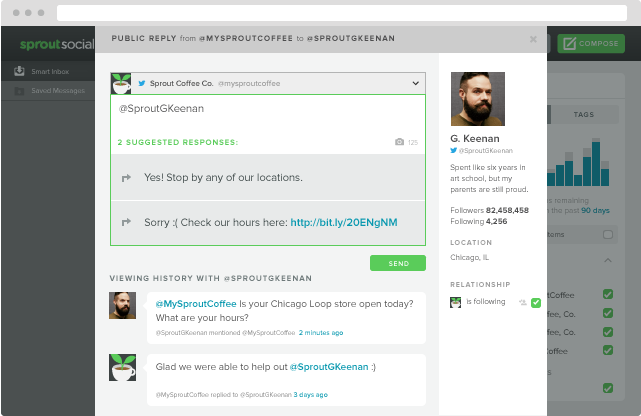Image resolution: width=641 pixels, height=416 pixels.
Task: Toggle the second 'fee, Co.' profile checkbox
Action: (x=608, y=332)
